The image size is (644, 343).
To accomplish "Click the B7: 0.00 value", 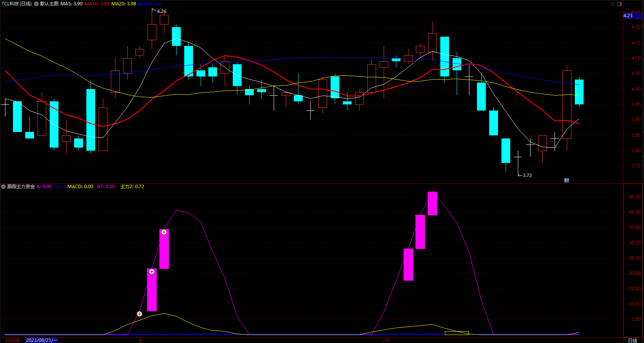I will pyautogui.click(x=106, y=187).
